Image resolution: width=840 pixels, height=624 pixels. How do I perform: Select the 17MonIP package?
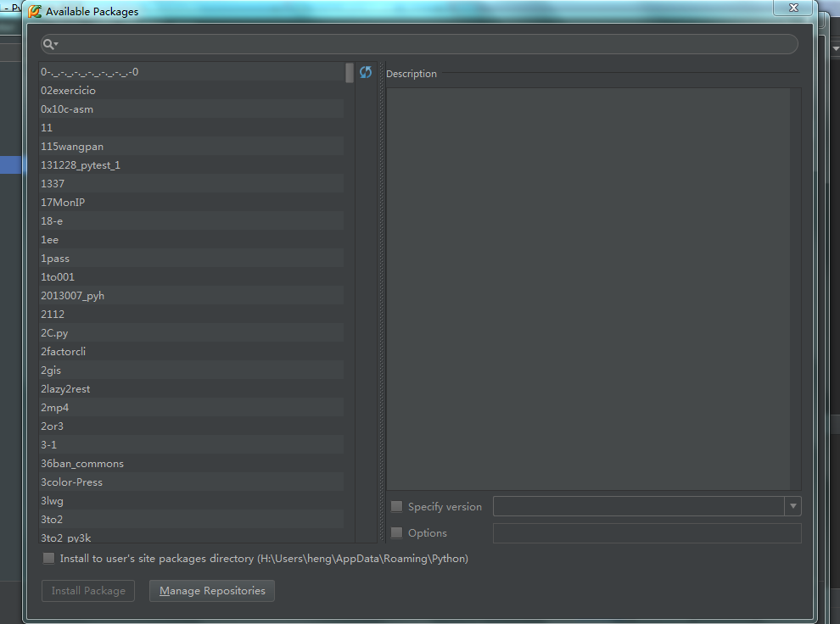click(x=191, y=203)
